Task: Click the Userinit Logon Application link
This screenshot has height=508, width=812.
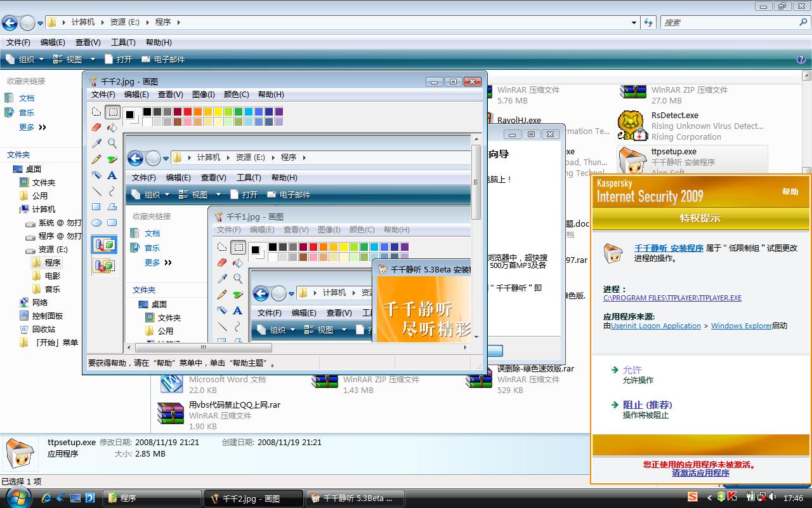Action: pyautogui.click(x=656, y=326)
